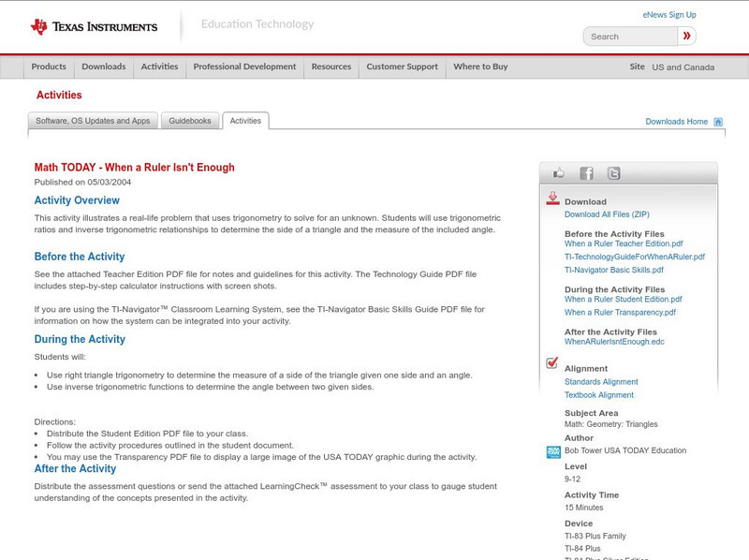The width and height of the screenshot is (749, 560).
Task: Click the Alignment checkmark icon
Action: point(552,362)
